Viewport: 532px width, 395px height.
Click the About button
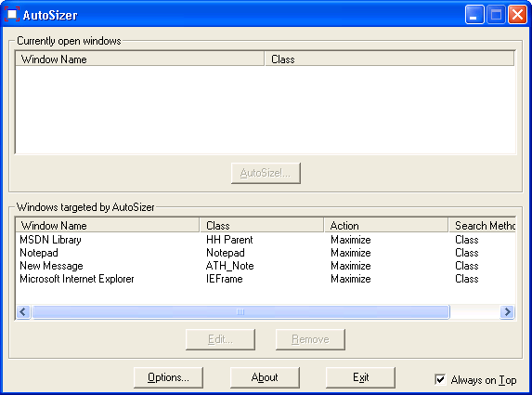[265, 377]
